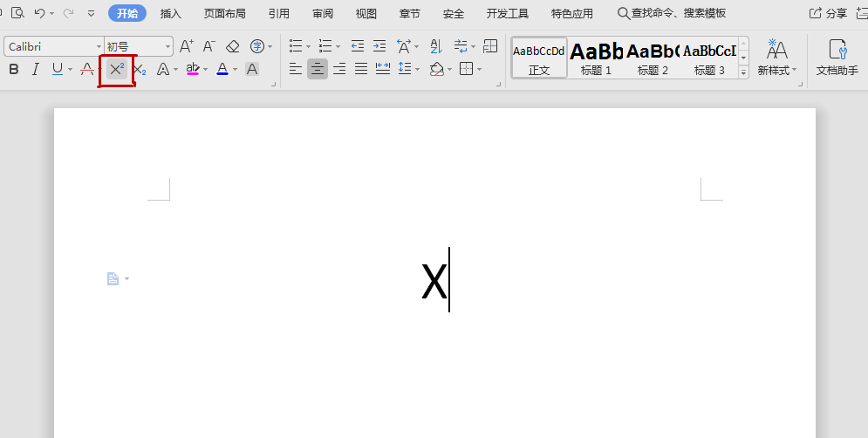Click the superscript X² button
The image size is (868, 438).
[x=117, y=70]
